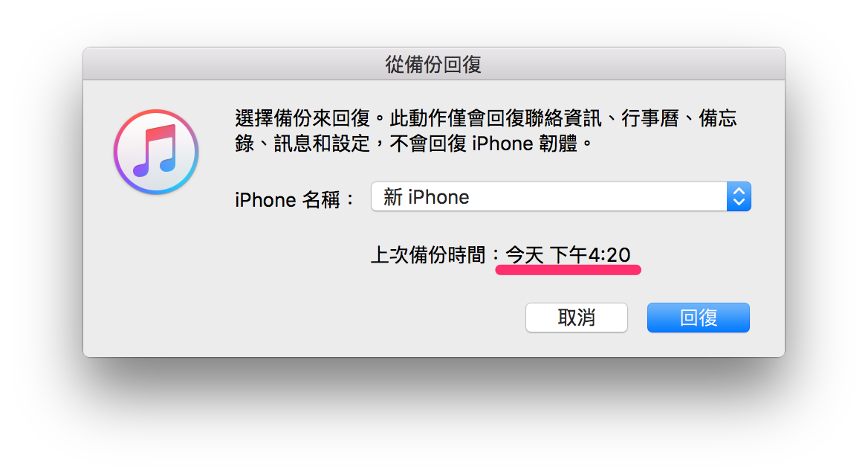Confirm with the blue 回復 button

tap(698, 318)
